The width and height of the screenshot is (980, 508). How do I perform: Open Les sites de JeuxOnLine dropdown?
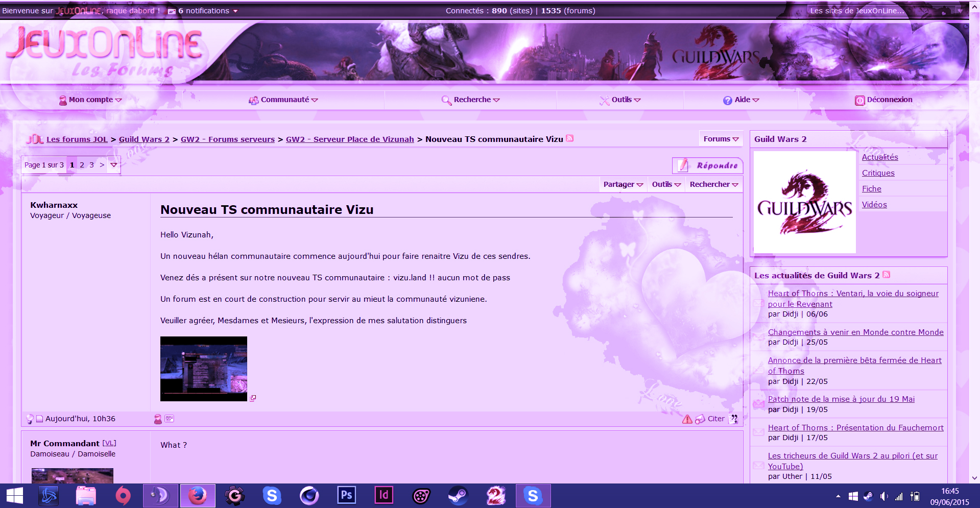pos(886,11)
